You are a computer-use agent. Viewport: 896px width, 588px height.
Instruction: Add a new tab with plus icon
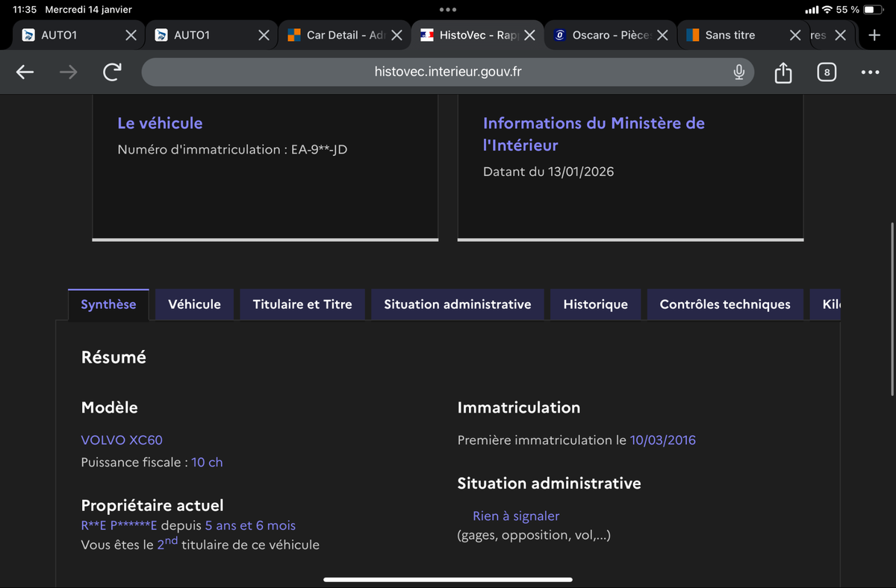point(874,35)
